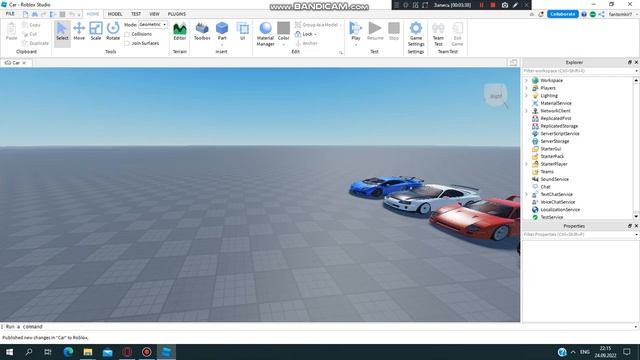The image size is (640, 360).
Task: Select the Rotate tool
Action: click(113, 32)
